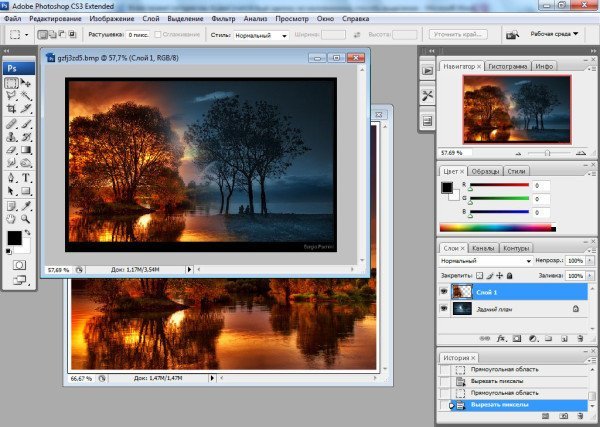Select the Path Selection arrow tool
This screenshot has width=600, height=427.
pyautogui.click(x=11, y=191)
